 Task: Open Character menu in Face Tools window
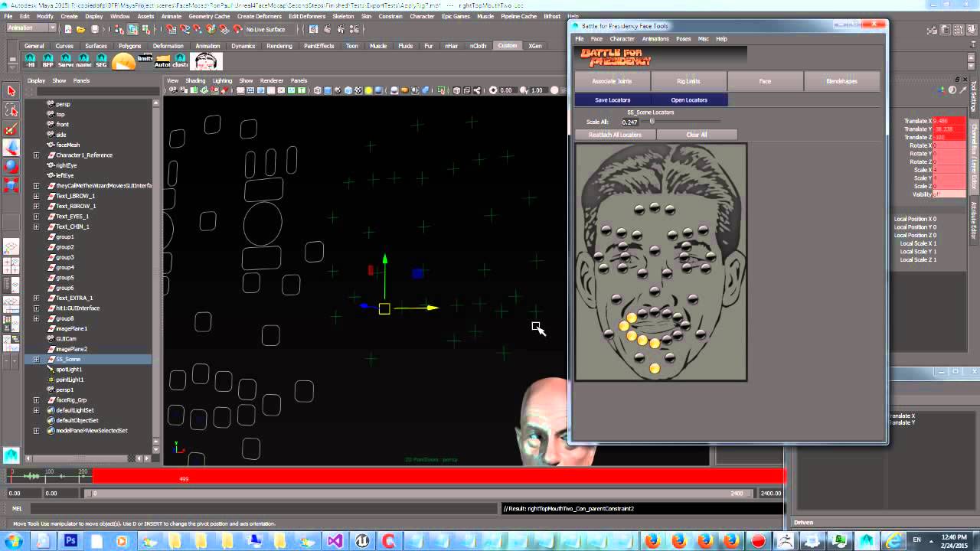pyautogui.click(x=622, y=38)
